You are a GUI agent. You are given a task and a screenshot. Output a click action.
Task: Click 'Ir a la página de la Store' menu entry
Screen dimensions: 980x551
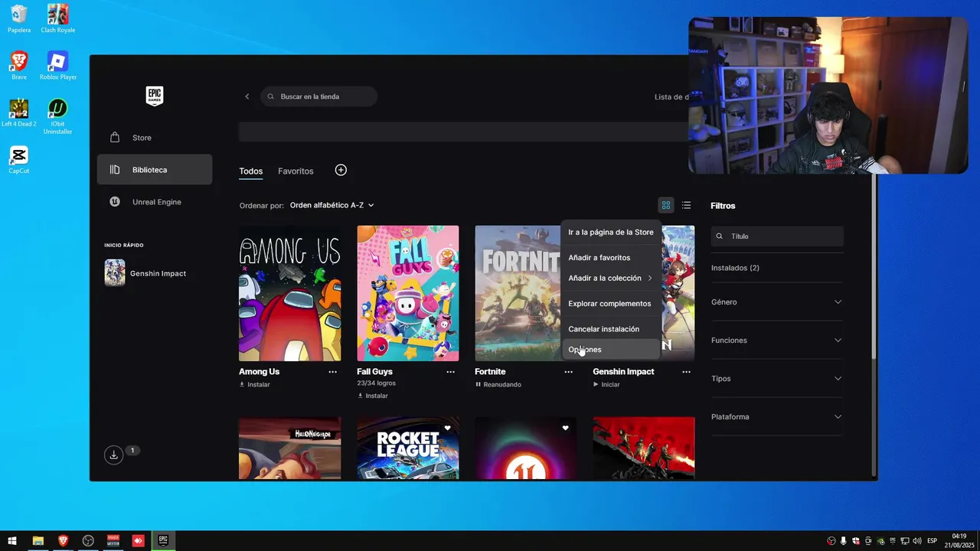tap(610, 232)
